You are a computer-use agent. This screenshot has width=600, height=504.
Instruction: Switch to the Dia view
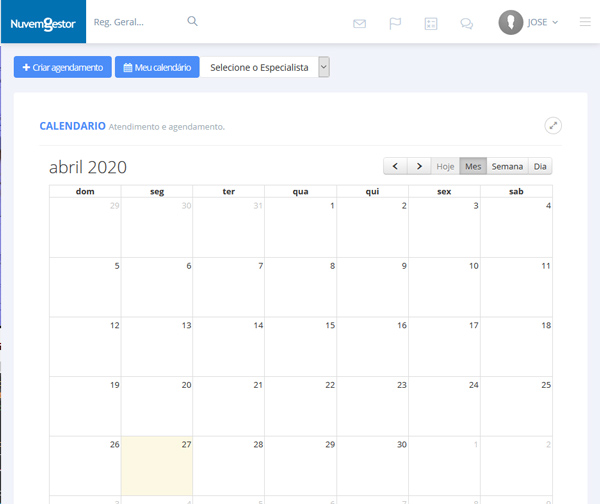point(540,166)
